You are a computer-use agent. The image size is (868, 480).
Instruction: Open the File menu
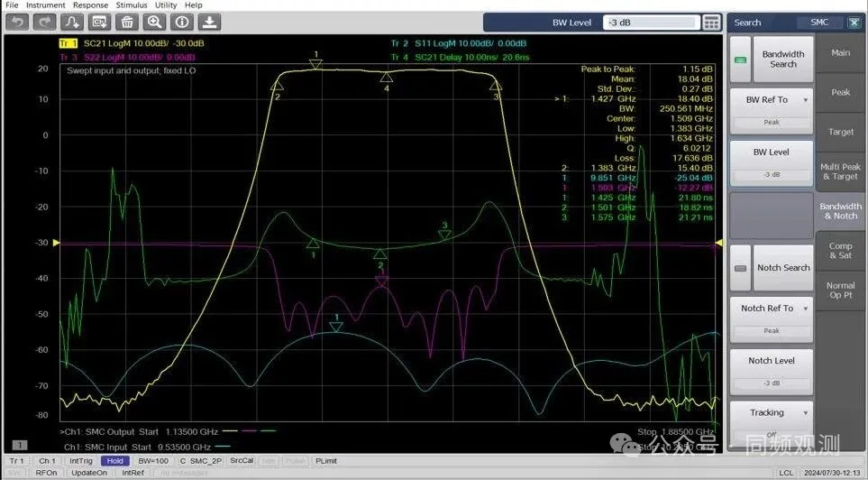(12, 5)
